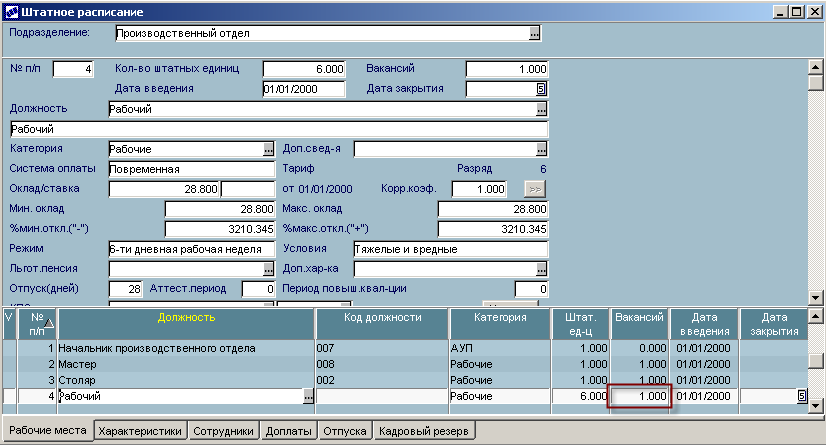Viewport: 826px width, 445px height.
Task: Click form scrollbar up arrow
Action: [x=815, y=67]
